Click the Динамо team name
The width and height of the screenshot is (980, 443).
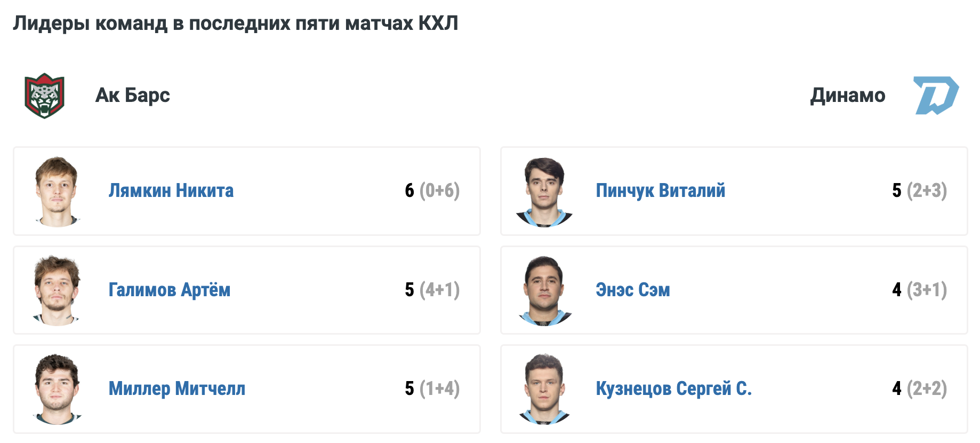848,96
